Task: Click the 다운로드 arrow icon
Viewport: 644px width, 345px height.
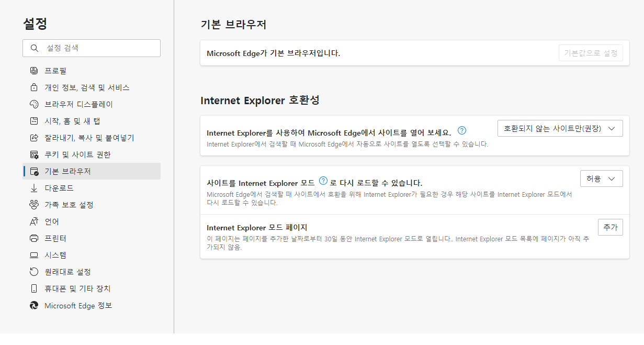Action: [34, 188]
